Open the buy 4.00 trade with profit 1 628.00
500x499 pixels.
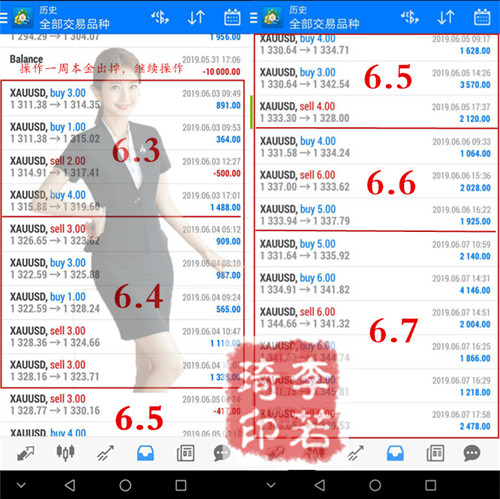pos(376,47)
